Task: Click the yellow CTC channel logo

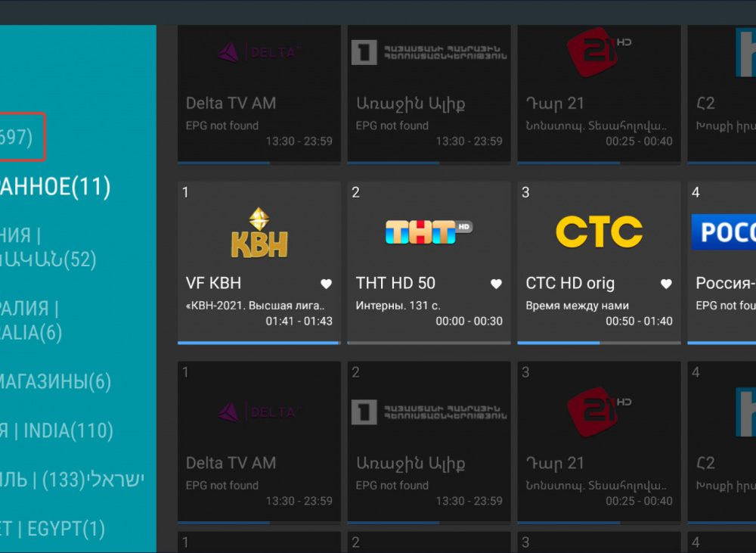Action: tap(599, 231)
